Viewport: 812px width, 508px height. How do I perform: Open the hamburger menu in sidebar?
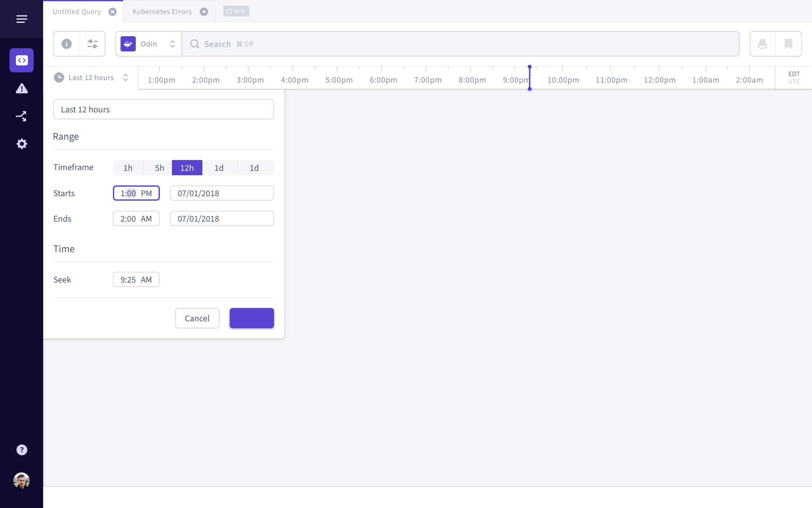pyautogui.click(x=22, y=19)
